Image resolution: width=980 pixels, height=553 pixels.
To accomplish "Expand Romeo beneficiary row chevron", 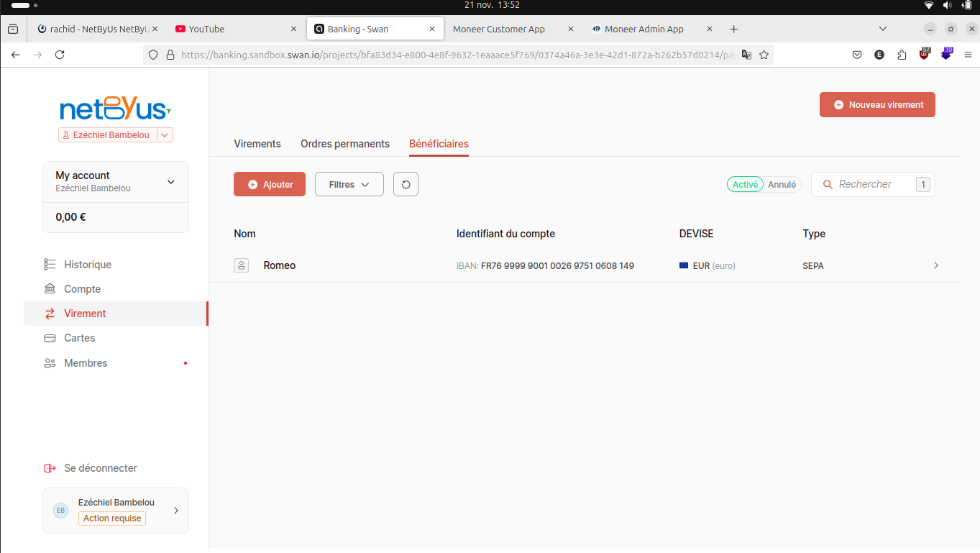I will (x=936, y=265).
